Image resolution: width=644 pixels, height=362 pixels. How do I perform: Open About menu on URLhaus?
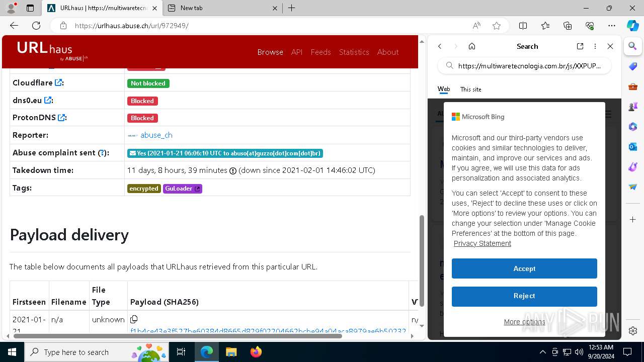[x=388, y=52]
